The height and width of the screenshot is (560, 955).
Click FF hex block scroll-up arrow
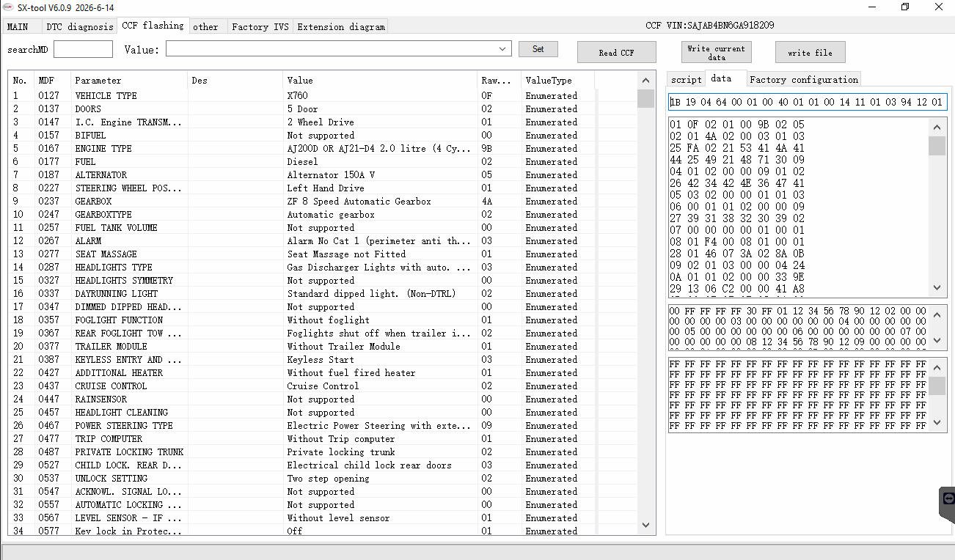(937, 367)
